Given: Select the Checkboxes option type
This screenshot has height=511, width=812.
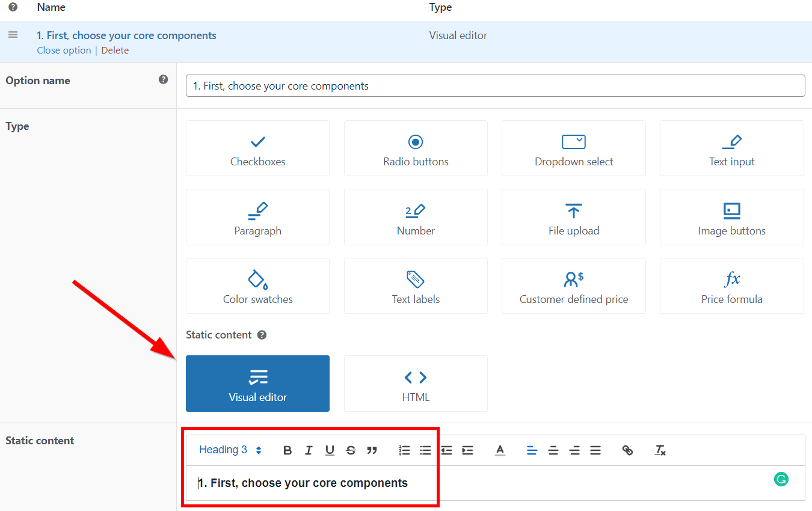Looking at the screenshot, I should 257,148.
